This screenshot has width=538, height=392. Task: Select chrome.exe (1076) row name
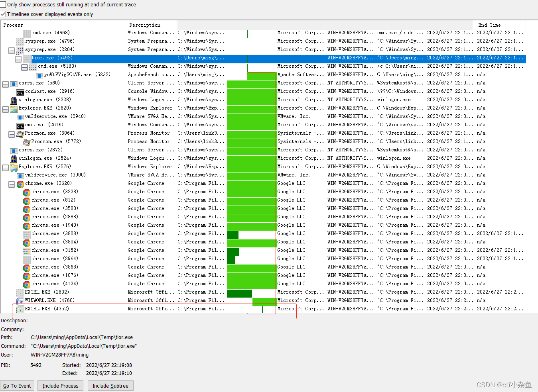[x=55, y=275]
